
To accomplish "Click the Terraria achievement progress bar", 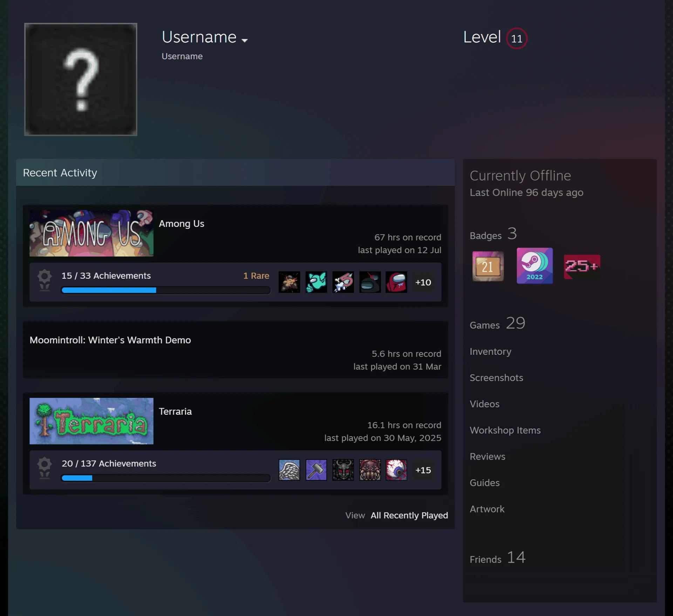I will (x=166, y=478).
